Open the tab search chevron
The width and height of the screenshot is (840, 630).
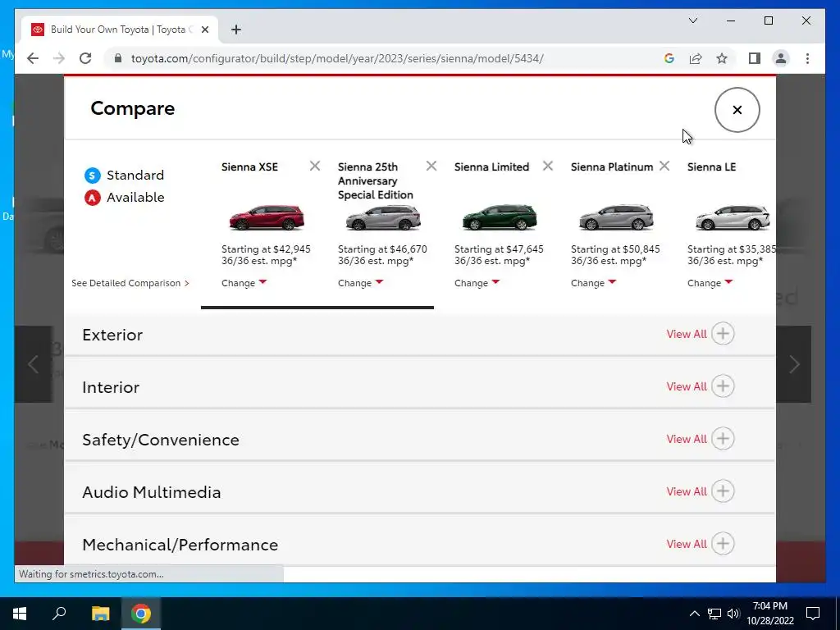pyautogui.click(x=692, y=21)
